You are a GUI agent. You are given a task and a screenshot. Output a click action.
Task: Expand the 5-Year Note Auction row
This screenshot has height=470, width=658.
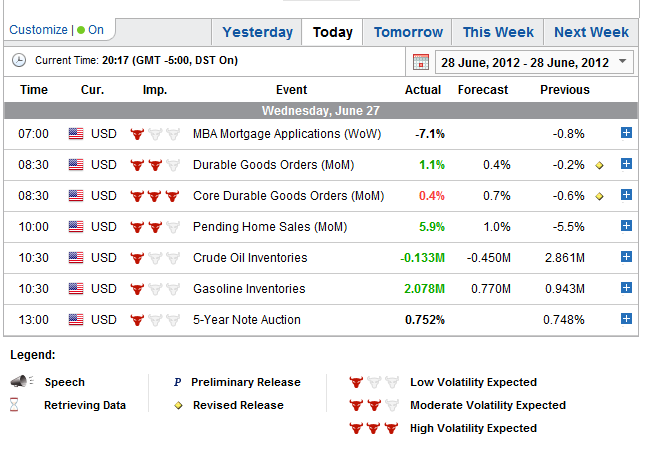(626, 319)
